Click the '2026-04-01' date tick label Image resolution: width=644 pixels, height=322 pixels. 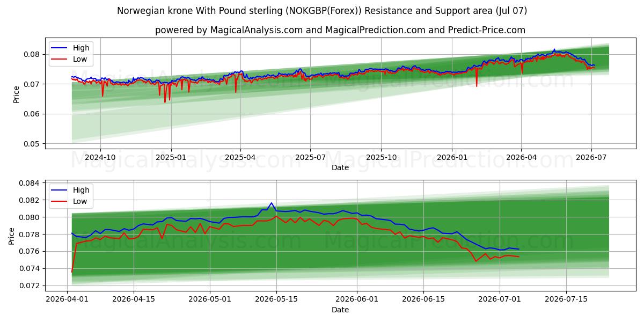(67, 299)
